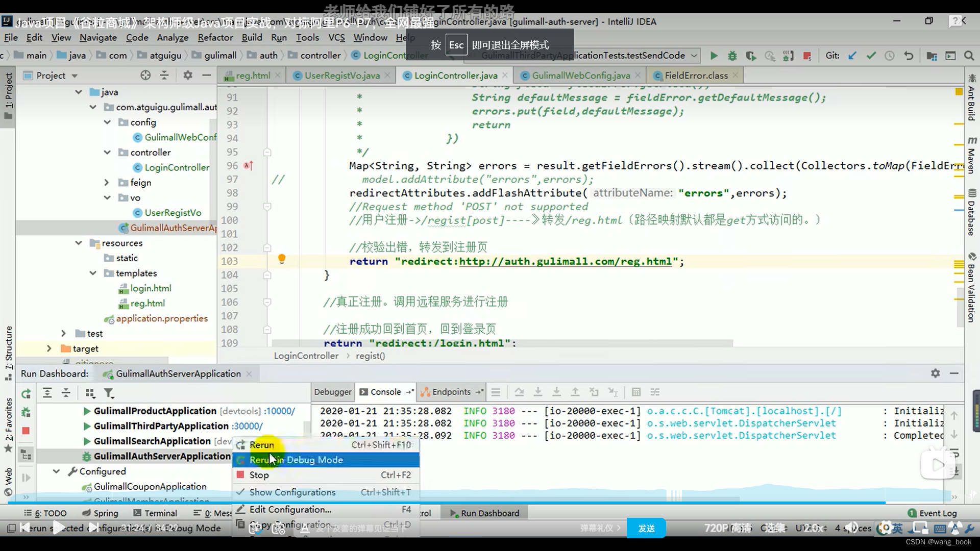Screen dimensions: 980x551
Task: Expand all nodes in Run Dashboard
Action: coord(47,393)
